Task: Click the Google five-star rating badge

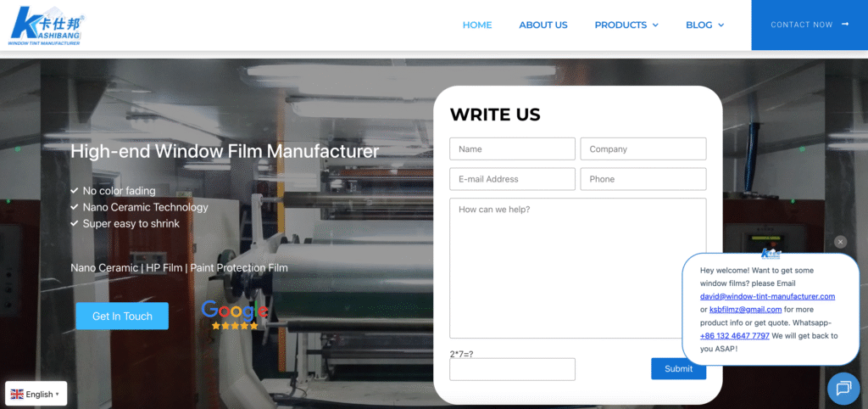Action: 234,315
